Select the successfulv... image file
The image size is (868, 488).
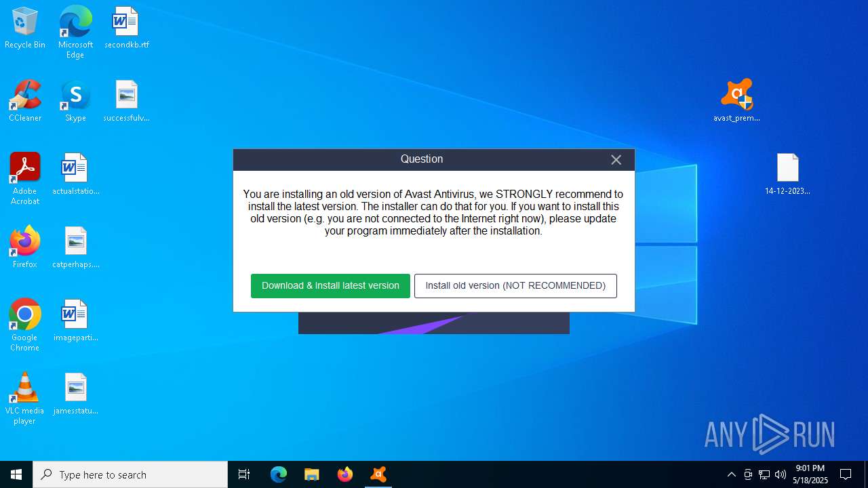(x=126, y=102)
